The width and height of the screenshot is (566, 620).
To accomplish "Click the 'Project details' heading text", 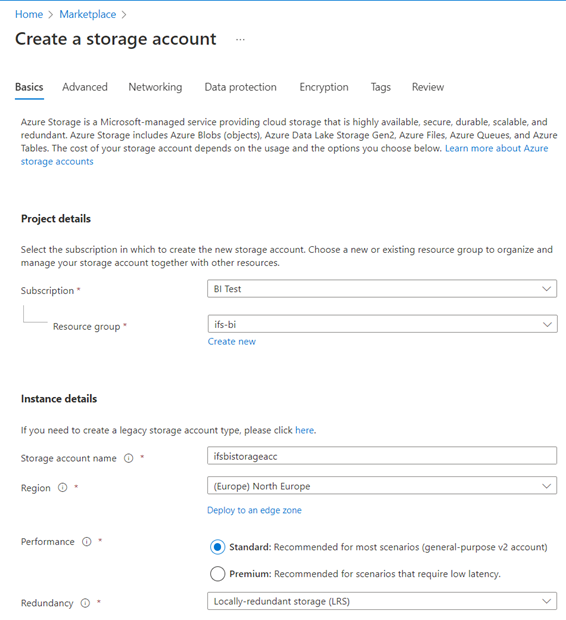I will [x=56, y=219].
